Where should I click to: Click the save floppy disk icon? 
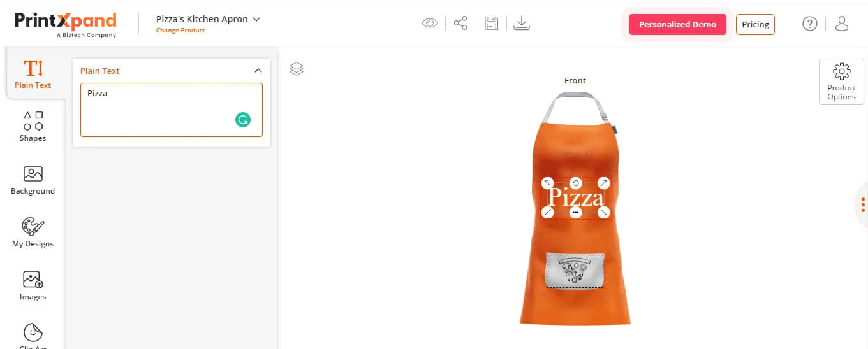click(x=491, y=24)
